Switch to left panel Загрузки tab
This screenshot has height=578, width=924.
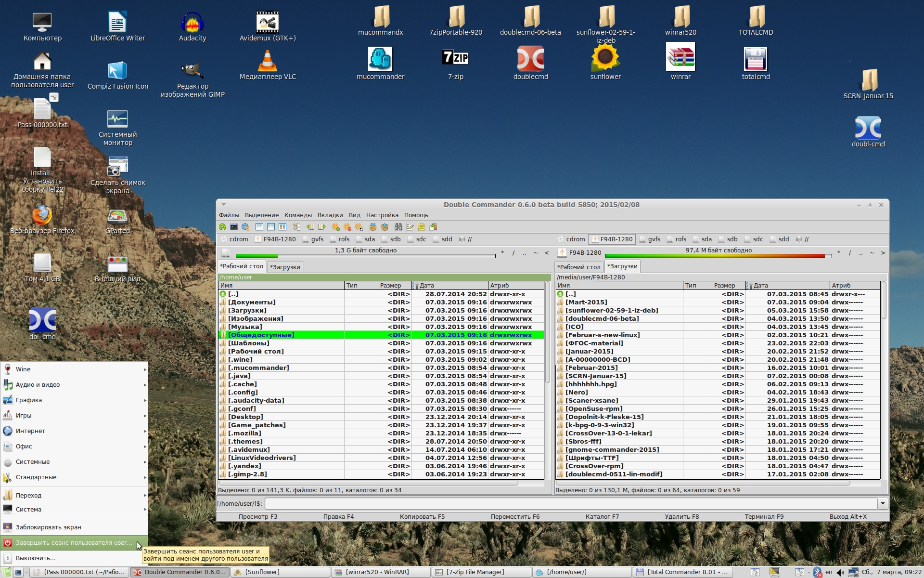coord(285,267)
